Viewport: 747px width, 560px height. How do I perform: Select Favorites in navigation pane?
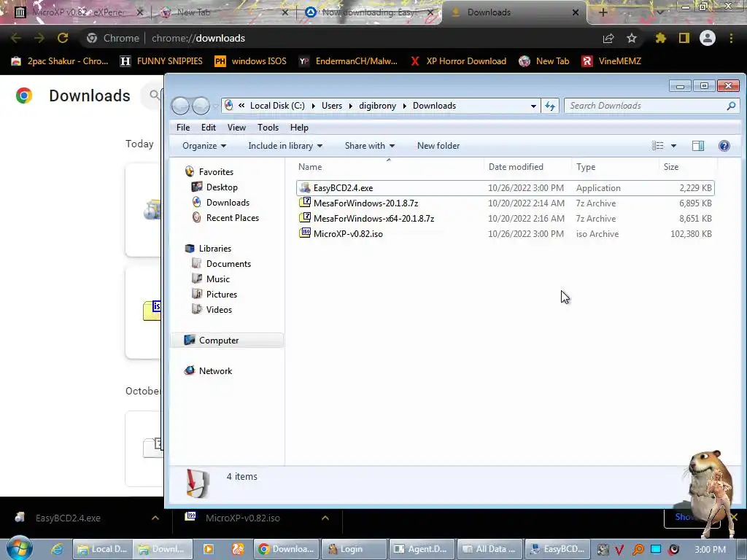coord(216,172)
